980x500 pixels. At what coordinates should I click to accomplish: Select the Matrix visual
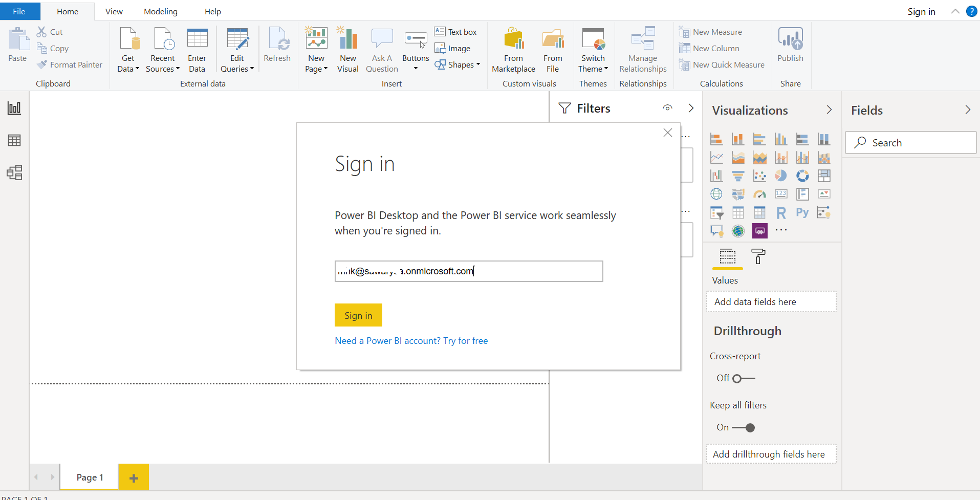tap(759, 212)
